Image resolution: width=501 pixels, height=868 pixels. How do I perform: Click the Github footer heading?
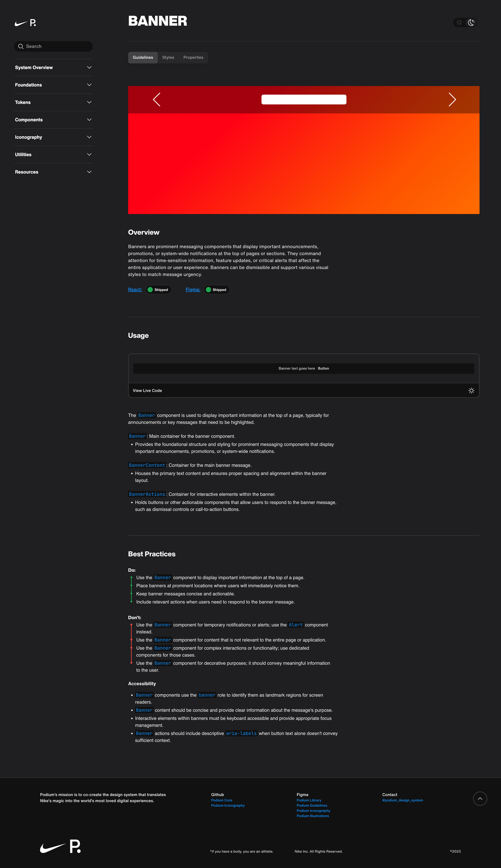click(x=217, y=795)
